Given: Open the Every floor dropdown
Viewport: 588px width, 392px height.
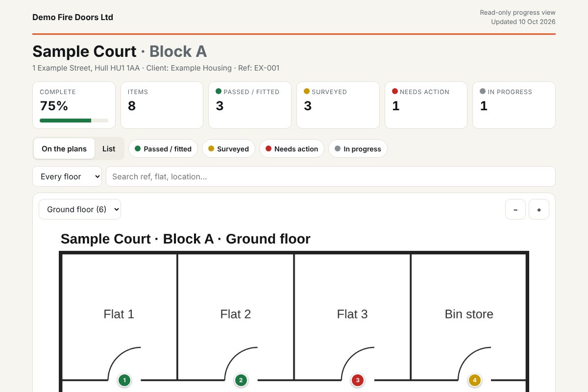Looking at the screenshot, I should [67, 176].
